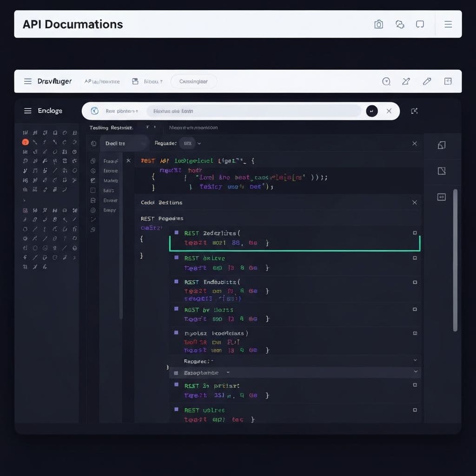
Task: Switch to the Bibcu tab in the toolbar
Action: click(146, 81)
